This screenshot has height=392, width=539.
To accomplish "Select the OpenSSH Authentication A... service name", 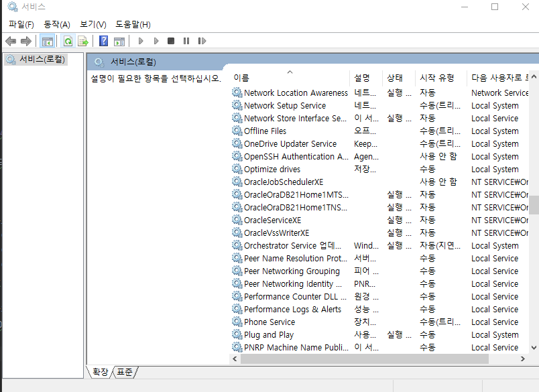I will 296,156.
